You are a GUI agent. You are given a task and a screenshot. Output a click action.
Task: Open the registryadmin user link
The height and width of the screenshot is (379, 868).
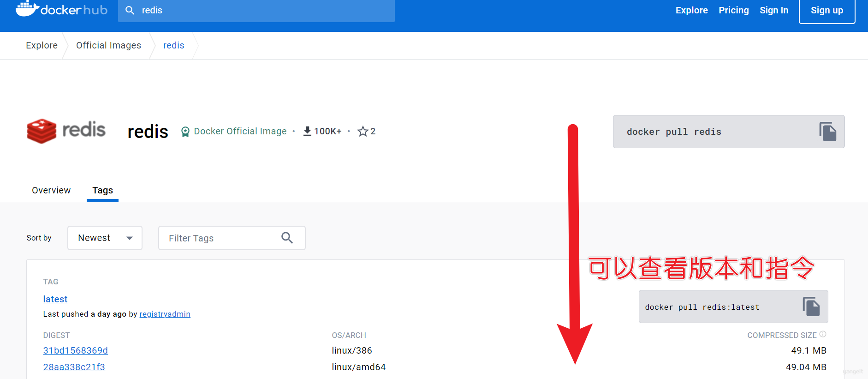tap(165, 314)
